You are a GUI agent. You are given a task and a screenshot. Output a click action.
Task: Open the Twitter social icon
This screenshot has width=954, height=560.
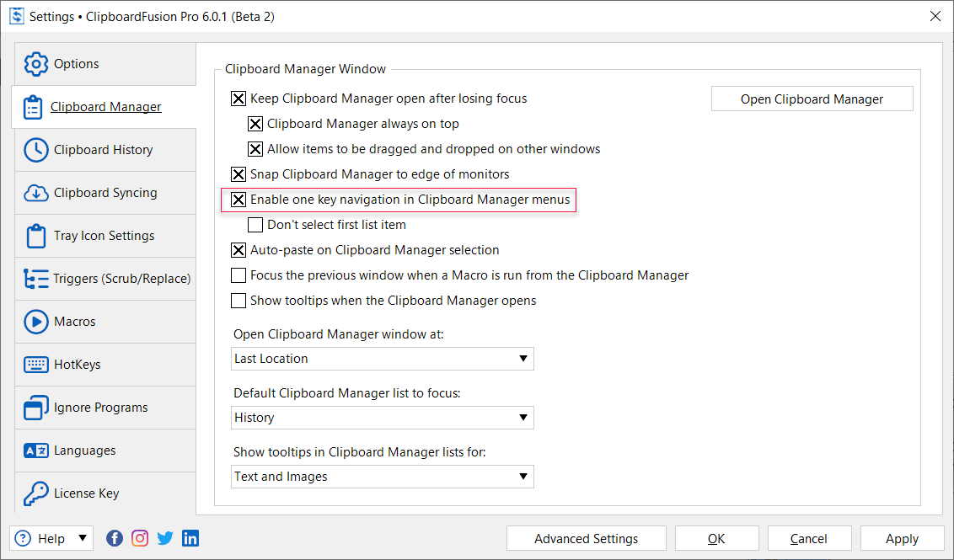click(x=165, y=539)
